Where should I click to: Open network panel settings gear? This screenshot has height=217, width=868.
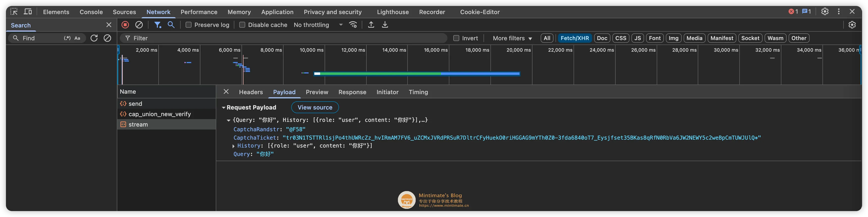pyautogui.click(x=852, y=24)
